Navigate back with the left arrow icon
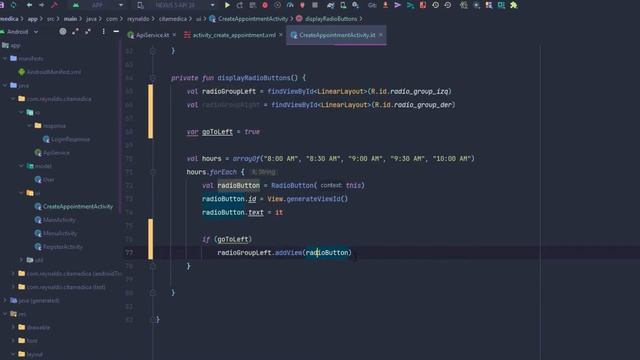 (x=29, y=5)
